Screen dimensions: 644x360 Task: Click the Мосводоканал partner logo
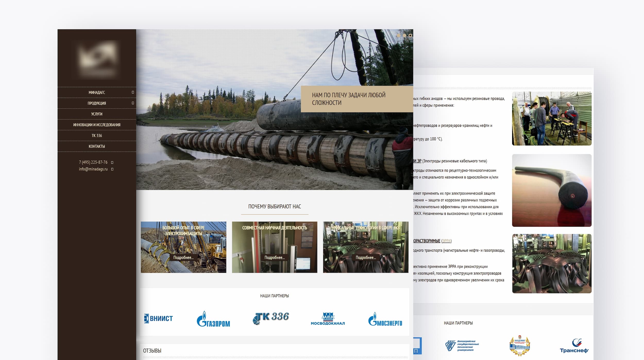[328, 319]
